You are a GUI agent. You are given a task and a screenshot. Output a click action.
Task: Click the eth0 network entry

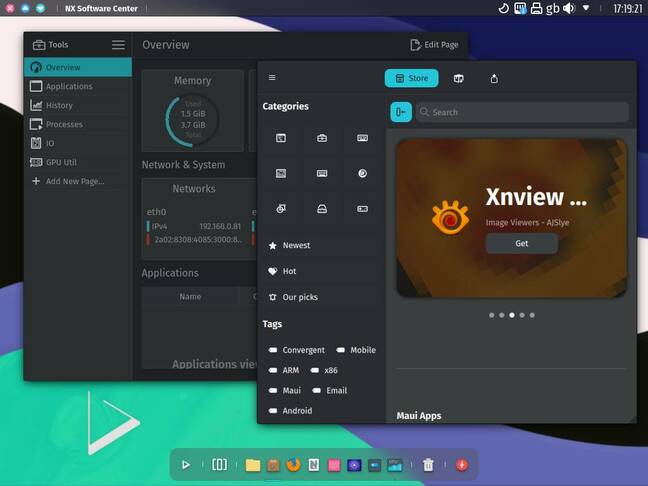coord(157,212)
